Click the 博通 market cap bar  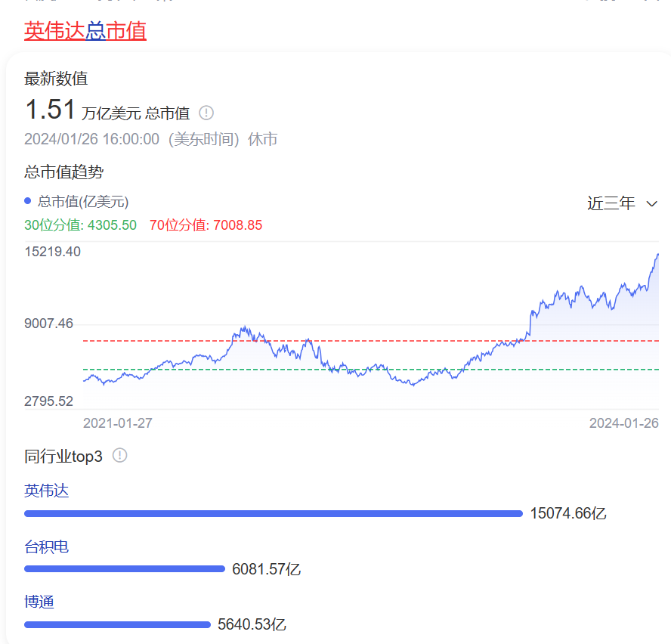pos(117,625)
